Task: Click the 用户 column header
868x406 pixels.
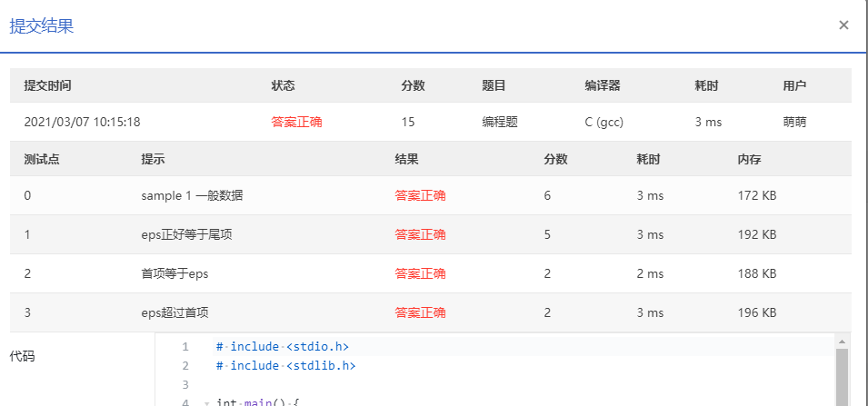Action: pos(794,85)
